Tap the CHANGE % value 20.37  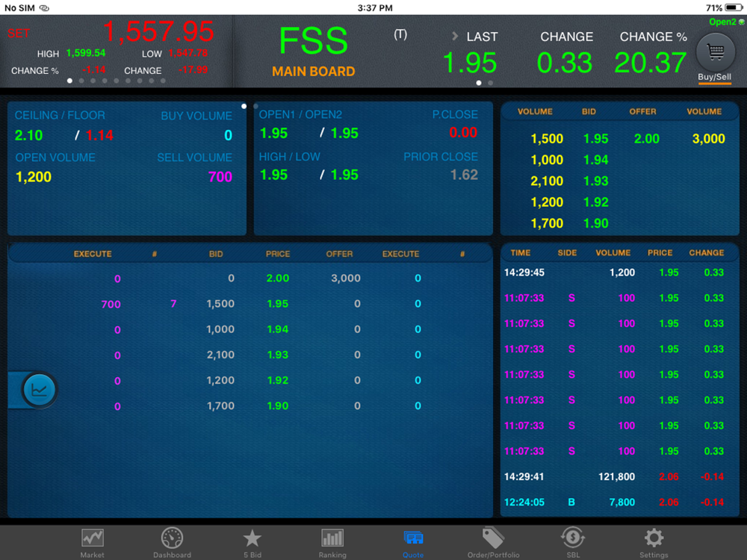(x=651, y=63)
